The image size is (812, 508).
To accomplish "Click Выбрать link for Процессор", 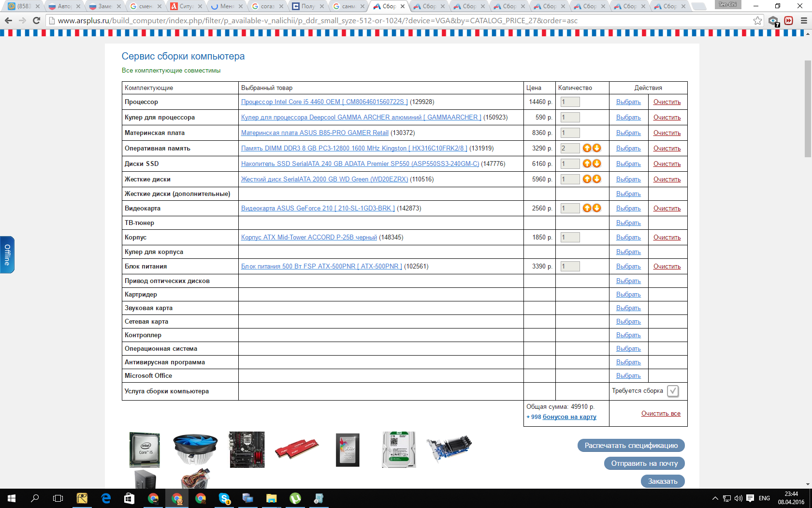I will pyautogui.click(x=628, y=102).
